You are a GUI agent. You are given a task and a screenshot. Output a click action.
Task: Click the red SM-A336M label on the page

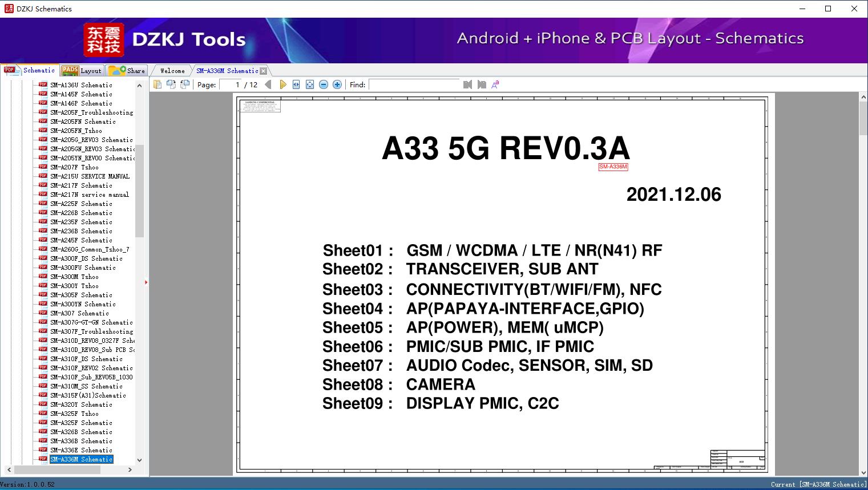point(613,167)
